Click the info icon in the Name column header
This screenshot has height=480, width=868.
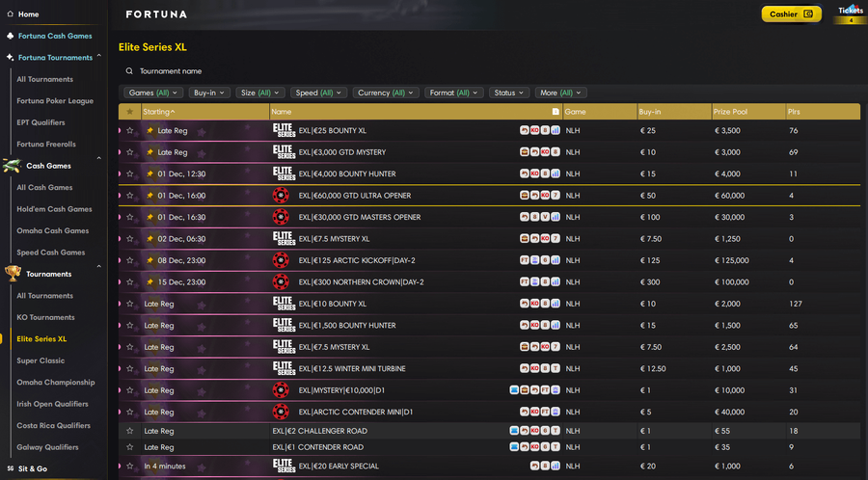coord(556,112)
